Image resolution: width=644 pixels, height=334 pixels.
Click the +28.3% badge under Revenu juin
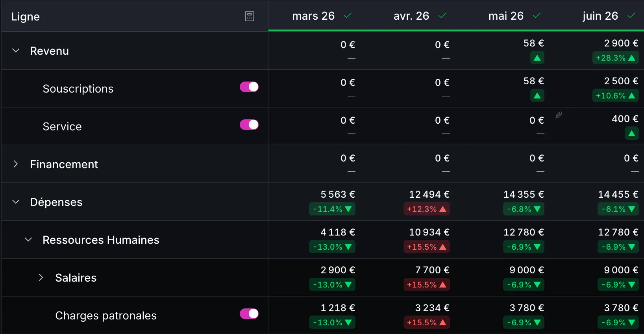point(615,58)
